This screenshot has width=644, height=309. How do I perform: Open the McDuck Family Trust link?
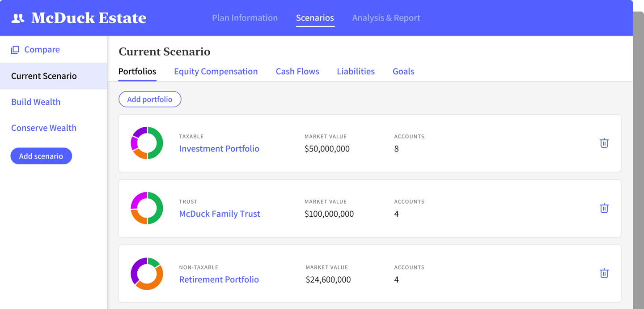[220, 214]
